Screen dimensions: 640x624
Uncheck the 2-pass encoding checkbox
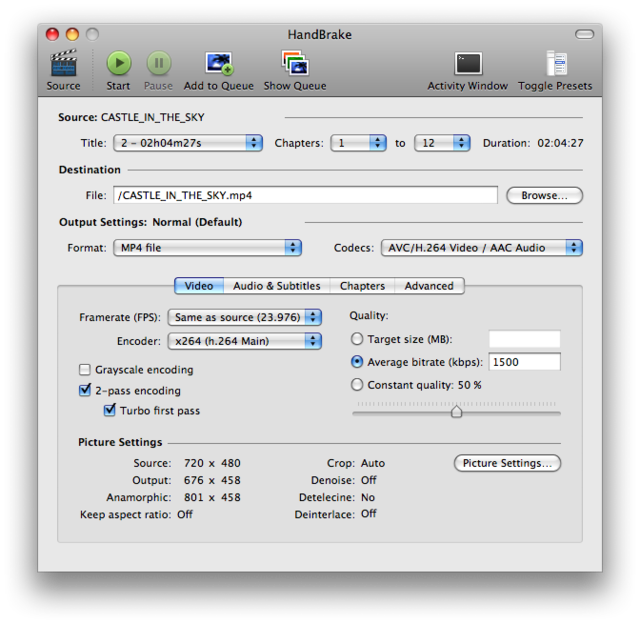[x=85, y=390]
